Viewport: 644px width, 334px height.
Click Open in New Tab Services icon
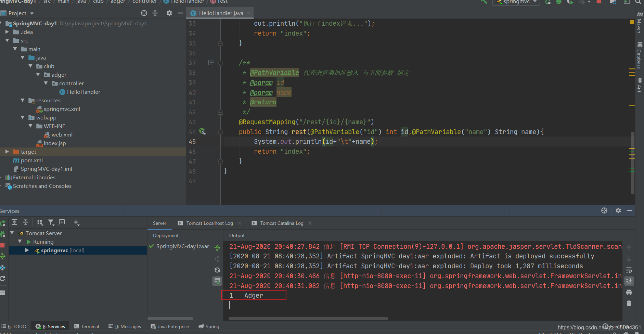62,222
